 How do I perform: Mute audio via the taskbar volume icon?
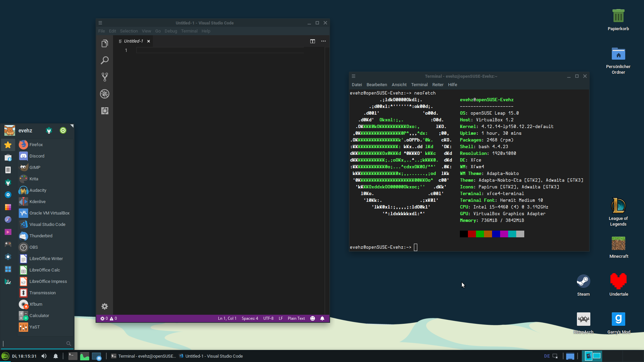pos(44,356)
